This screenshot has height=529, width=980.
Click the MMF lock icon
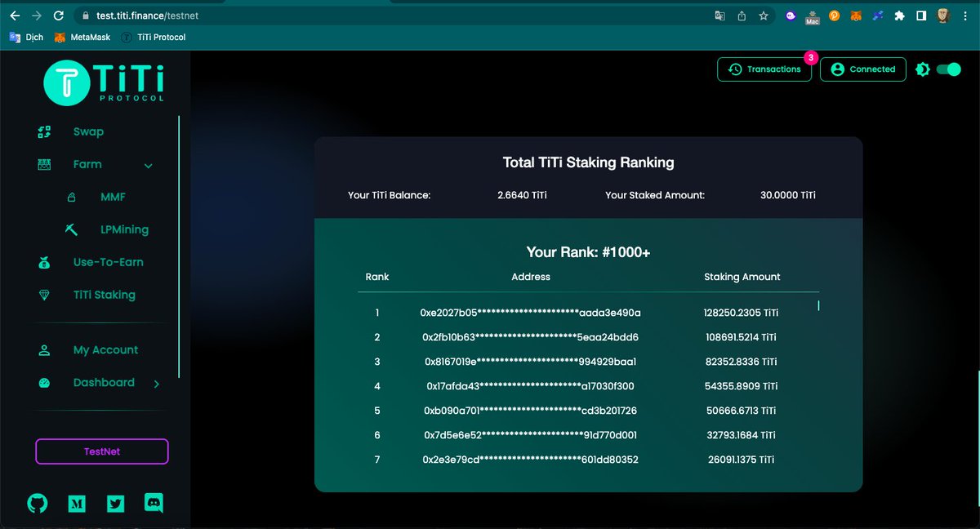click(x=71, y=197)
